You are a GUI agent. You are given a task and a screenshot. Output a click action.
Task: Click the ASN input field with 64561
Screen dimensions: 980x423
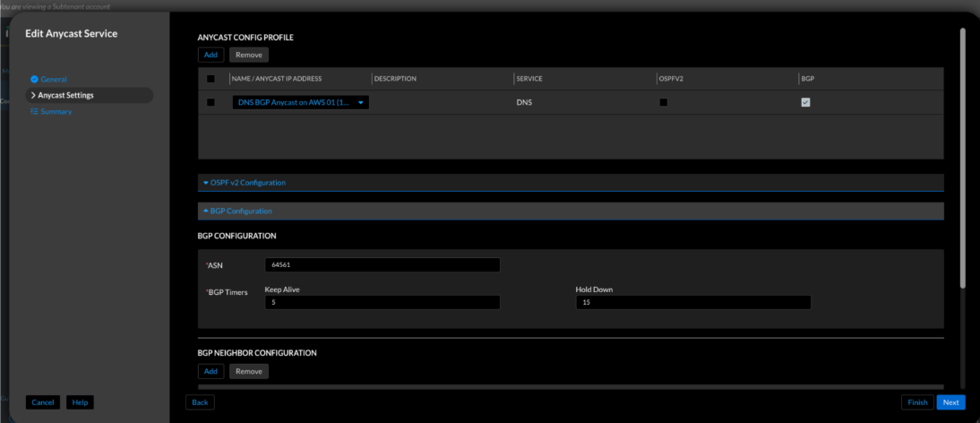(383, 265)
